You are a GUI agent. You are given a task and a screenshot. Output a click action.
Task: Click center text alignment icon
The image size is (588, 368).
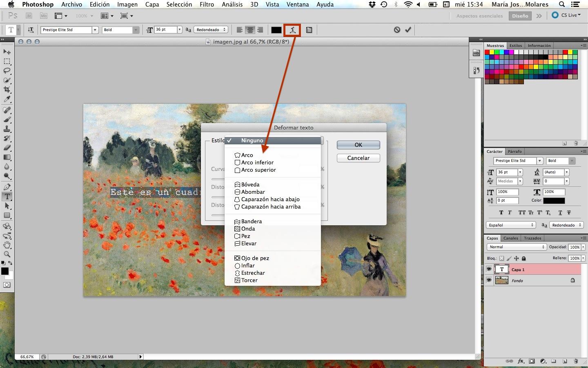[250, 30]
